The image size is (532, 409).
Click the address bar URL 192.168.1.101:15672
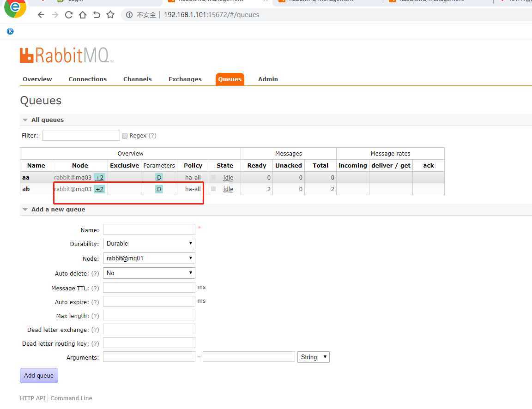coord(212,15)
